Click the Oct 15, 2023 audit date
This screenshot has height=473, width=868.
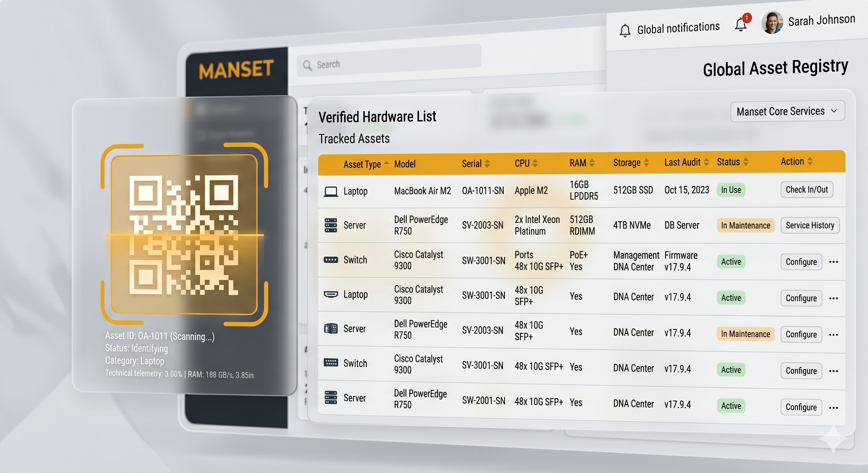coord(687,190)
